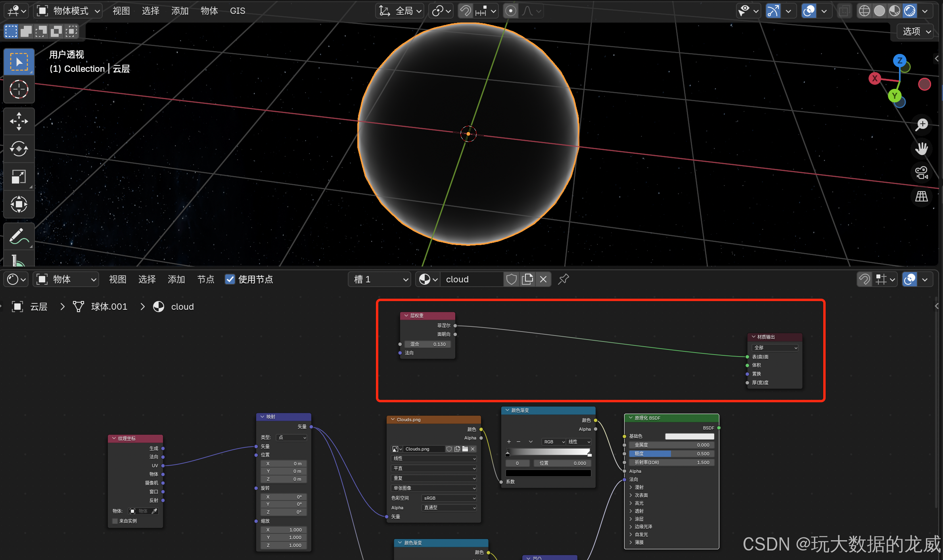Open the 节点 menu in node editor
The height and width of the screenshot is (560, 943).
click(205, 279)
